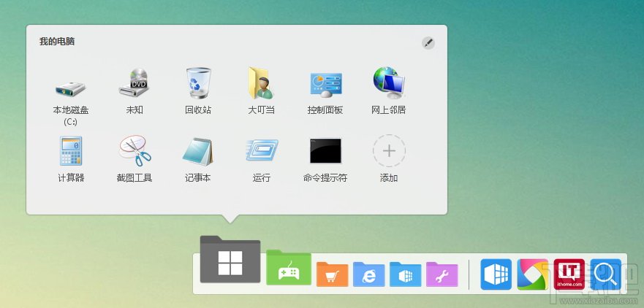Open Local Disk (C:) drive icon
Viewport: 644px width, 308px height.
point(71,88)
